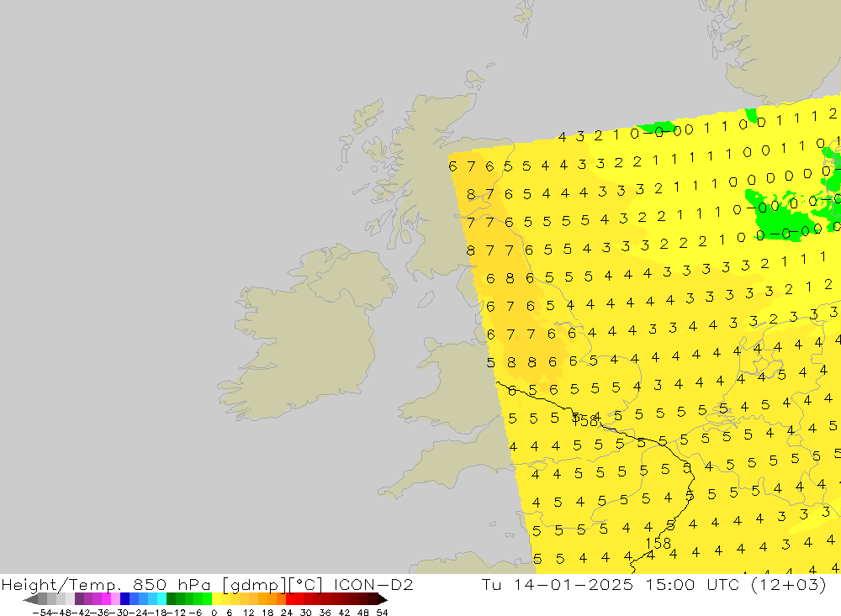Select the 'ICON-D2' model name
The width and height of the screenshot is (841, 616).
373,584
